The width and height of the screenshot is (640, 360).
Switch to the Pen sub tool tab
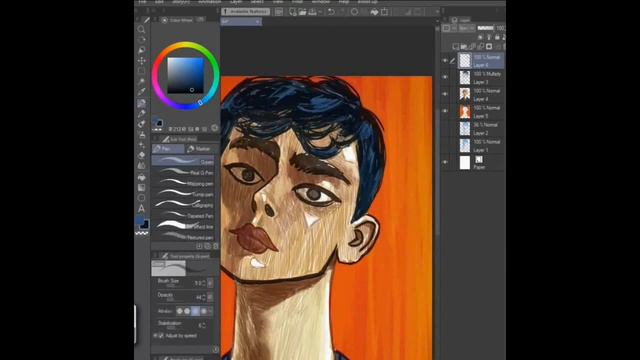(168, 149)
